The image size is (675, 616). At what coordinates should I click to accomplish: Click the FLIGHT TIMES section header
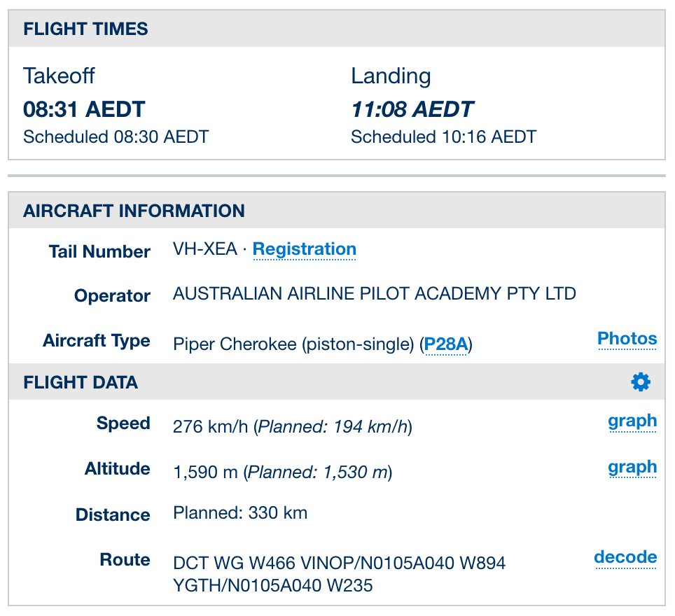85,29
